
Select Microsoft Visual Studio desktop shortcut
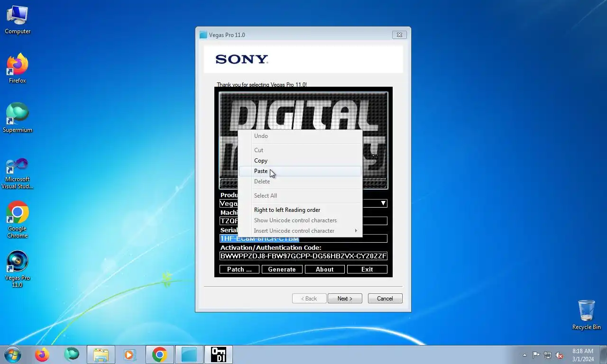click(x=18, y=173)
